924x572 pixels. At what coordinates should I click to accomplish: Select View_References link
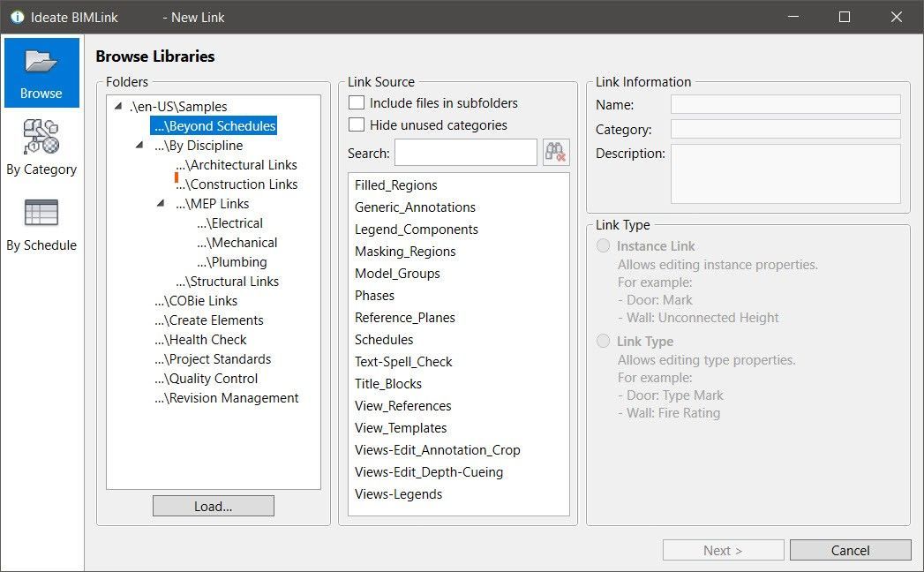[x=402, y=406]
